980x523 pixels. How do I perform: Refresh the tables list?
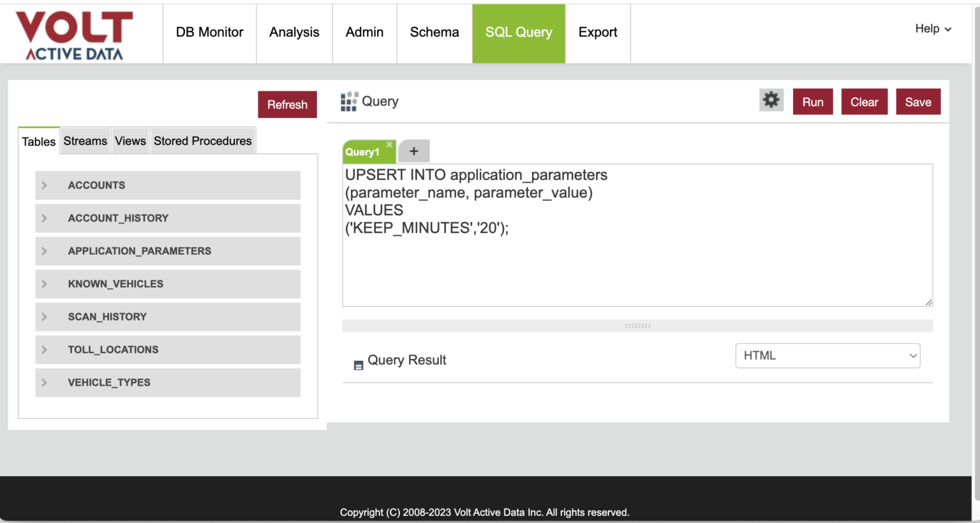coord(287,104)
